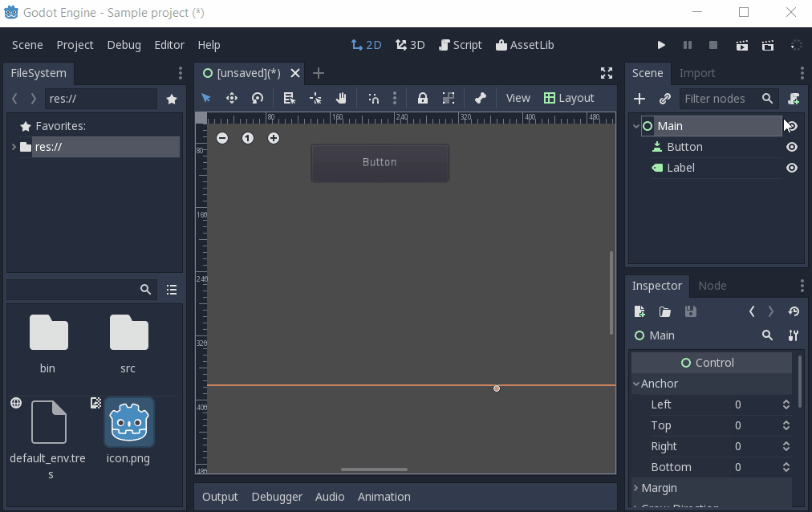The height and width of the screenshot is (512, 812).
Task: Open the Layout dropdown menu
Action: click(569, 98)
